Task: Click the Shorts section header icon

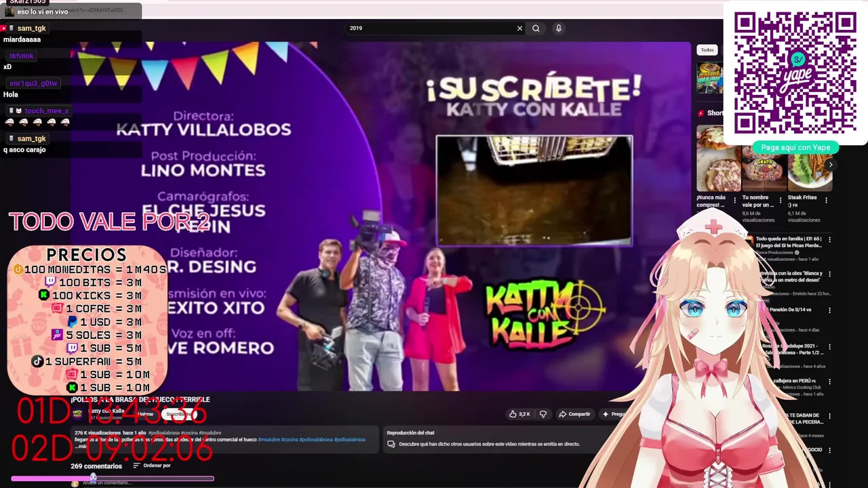Action: 701,113
